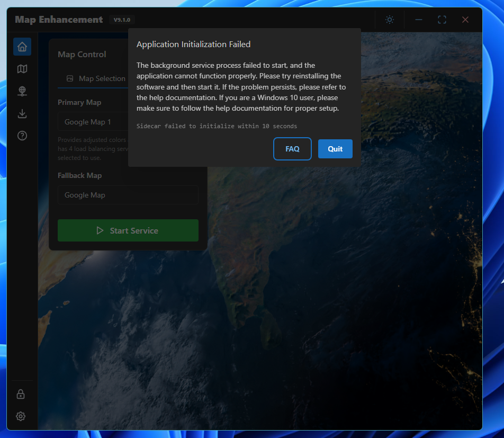The width and height of the screenshot is (504, 438).
Task: Click the 'Application Initialization Failed' heading
Action: pyautogui.click(x=193, y=44)
